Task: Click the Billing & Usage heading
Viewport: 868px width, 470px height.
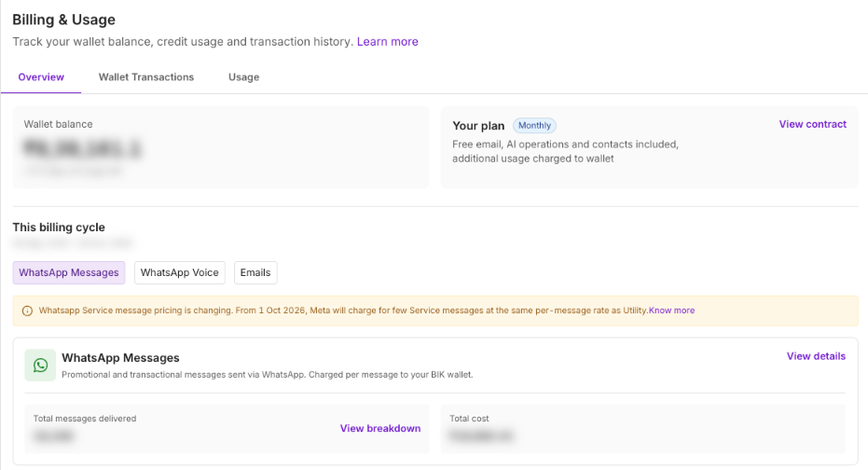Action: pos(63,20)
